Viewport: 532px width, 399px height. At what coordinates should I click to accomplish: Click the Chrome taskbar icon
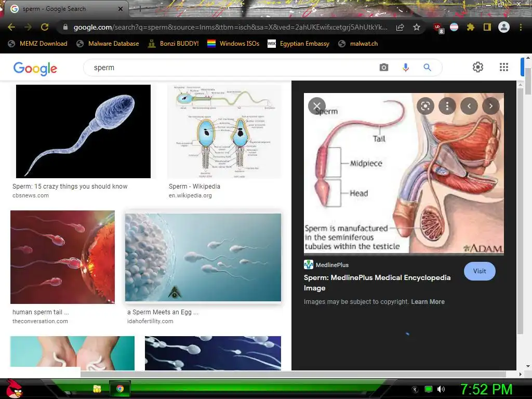click(120, 389)
